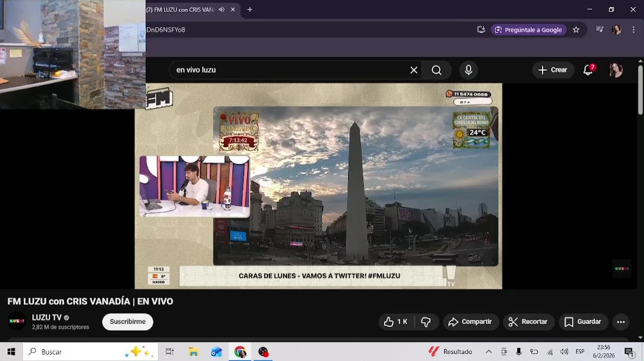Image resolution: width=644 pixels, height=361 pixels.
Task: Save the video with Guardar
Action: coord(583,322)
